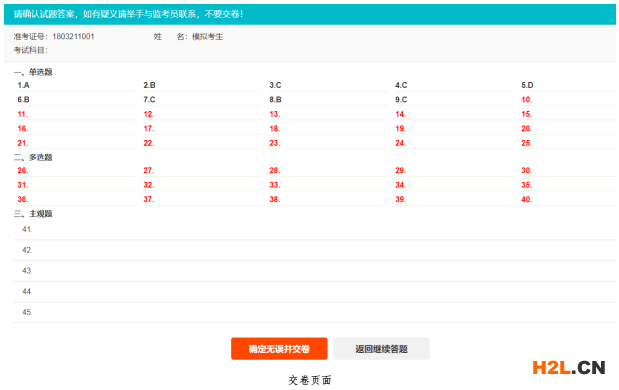Open subjective question 42 row

[x=315, y=250]
